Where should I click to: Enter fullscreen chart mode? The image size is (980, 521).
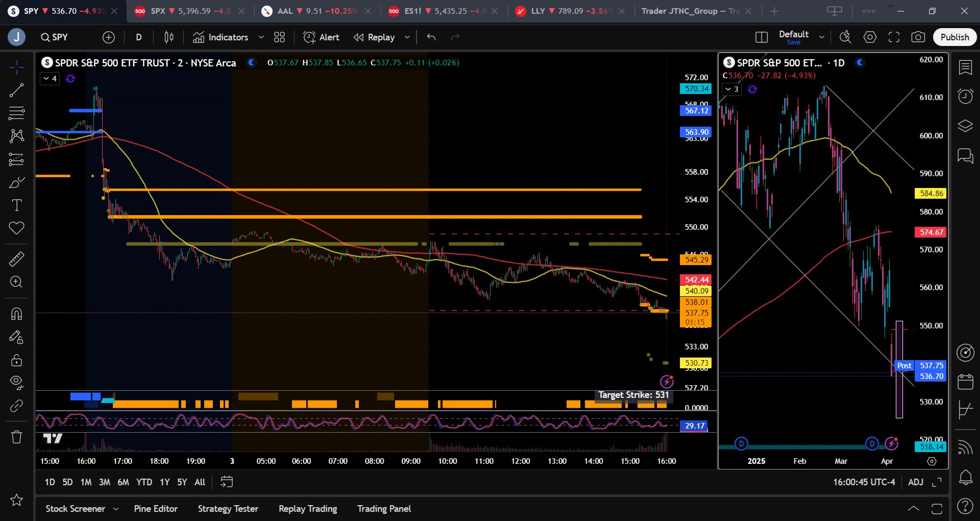click(x=894, y=37)
